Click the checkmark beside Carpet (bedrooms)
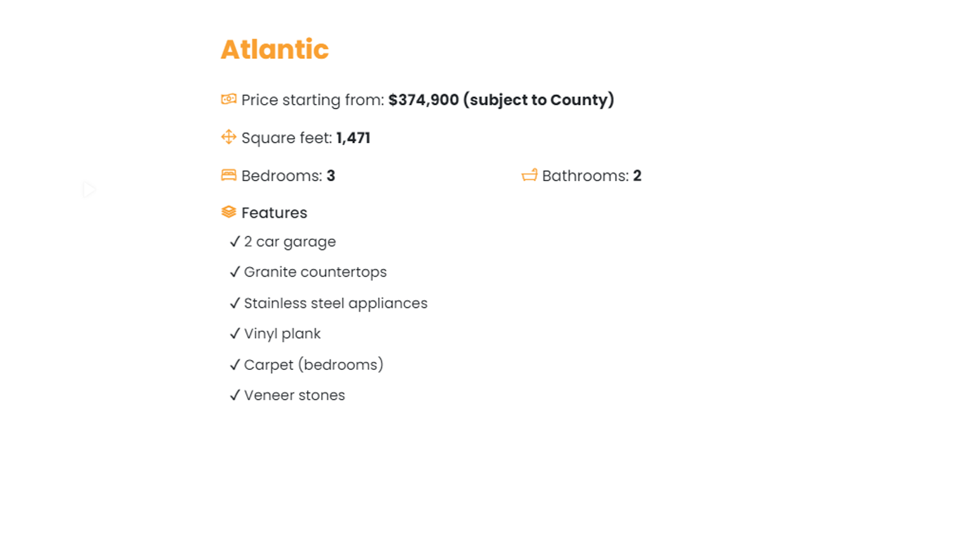 coord(235,365)
